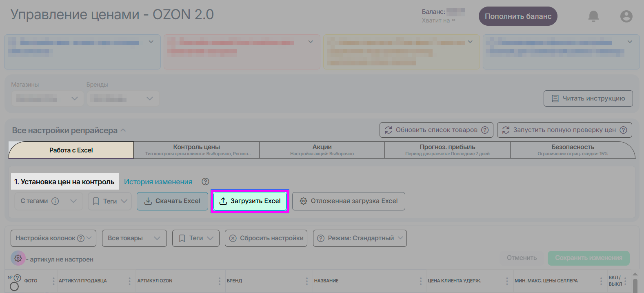Expand the yellow info card chevron
Image resolution: width=644 pixels, height=293 pixels.
tap(470, 42)
